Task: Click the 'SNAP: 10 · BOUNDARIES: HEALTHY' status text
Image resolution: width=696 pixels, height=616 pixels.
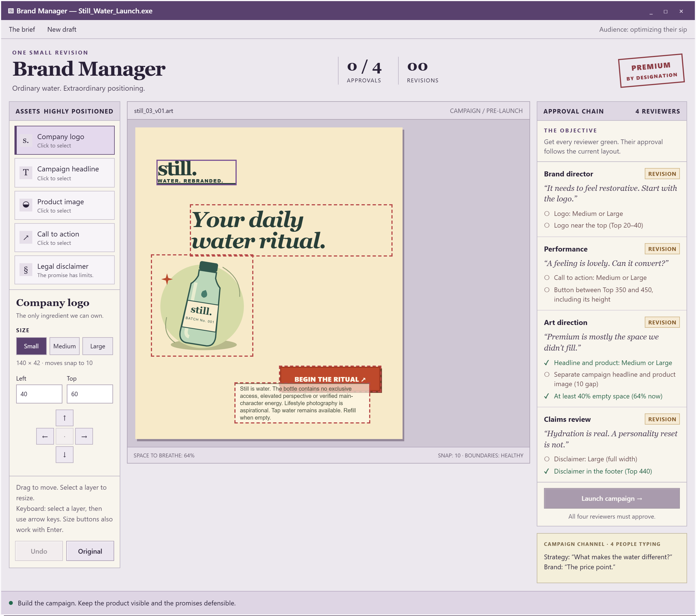Action: click(x=481, y=456)
